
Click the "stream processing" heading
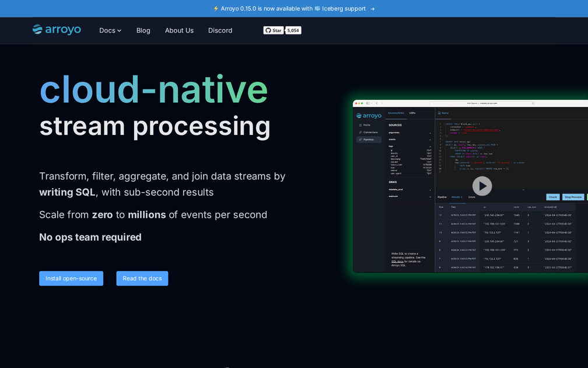click(x=155, y=127)
